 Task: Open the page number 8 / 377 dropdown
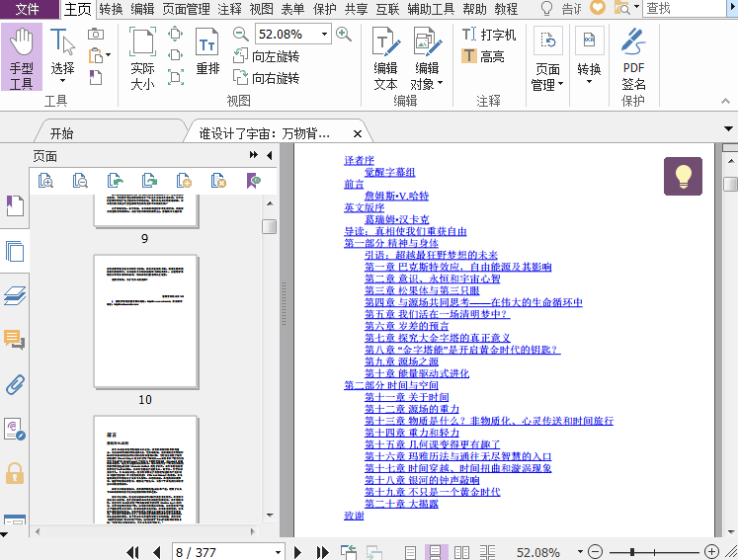(279, 552)
